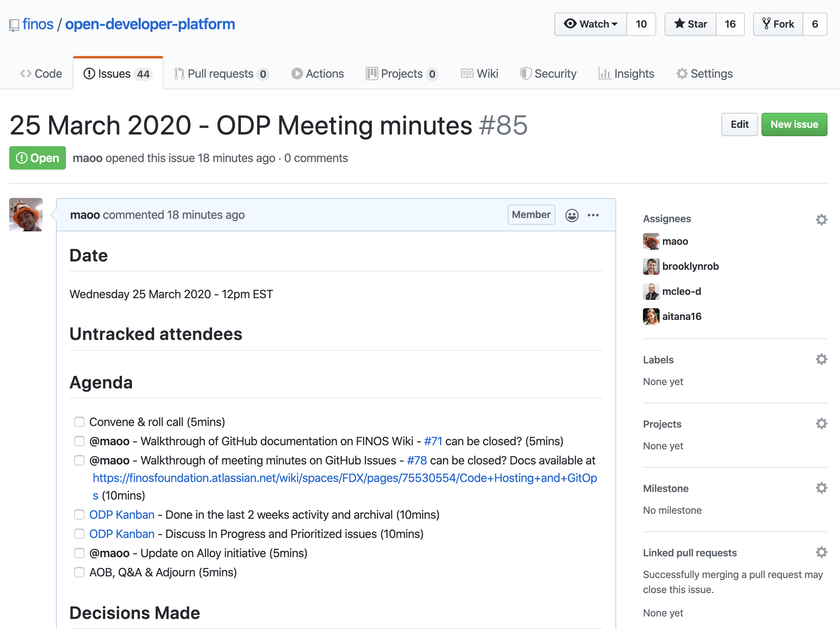840x629 pixels.
Task: Open issue #71 link
Action: 433,441
